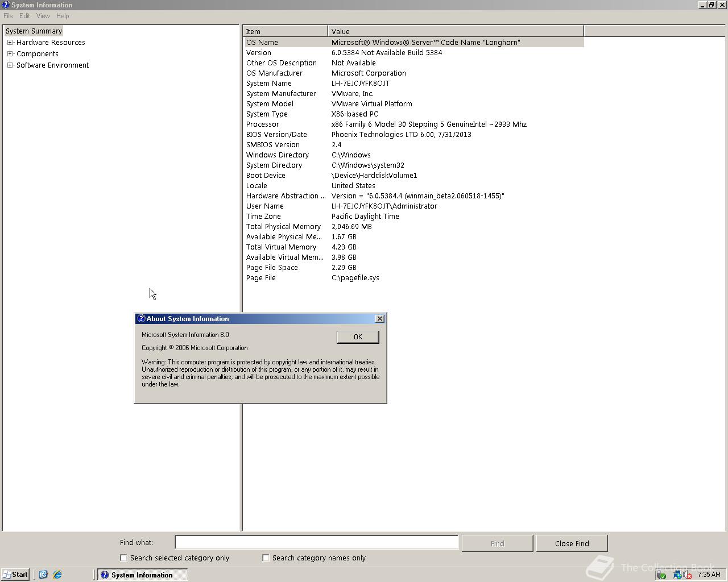The width and height of the screenshot is (728, 582).
Task: Open the View menu
Action: pyautogui.click(x=43, y=16)
